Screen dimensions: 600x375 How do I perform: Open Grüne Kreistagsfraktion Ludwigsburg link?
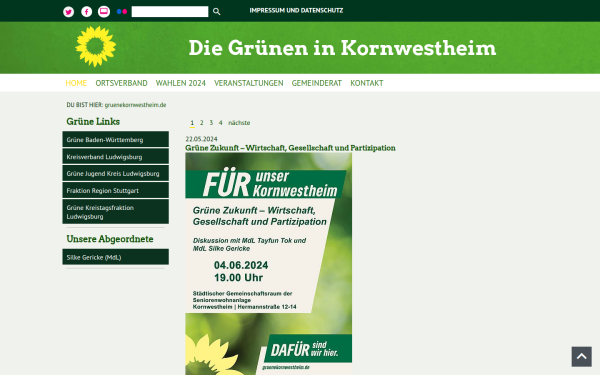pyautogui.click(x=116, y=212)
